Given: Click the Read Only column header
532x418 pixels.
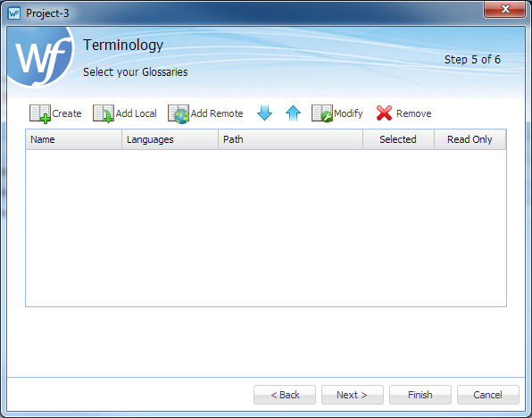Looking at the screenshot, I should click(x=470, y=139).
